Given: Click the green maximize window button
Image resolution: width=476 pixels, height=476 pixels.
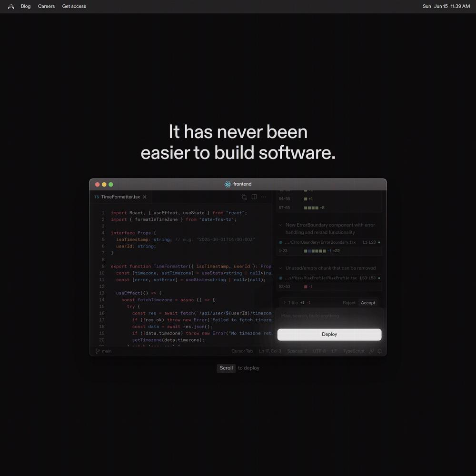Looking at the screenshot, I should tap(111, 184).
